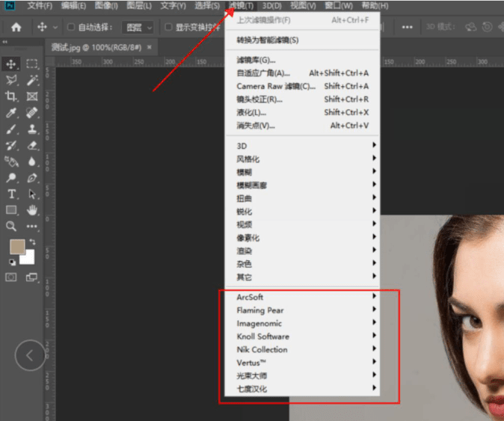This screenshot has width=504, height=421.
Task: Expand the 锐化 filter submenu
Action: [302, 212]
